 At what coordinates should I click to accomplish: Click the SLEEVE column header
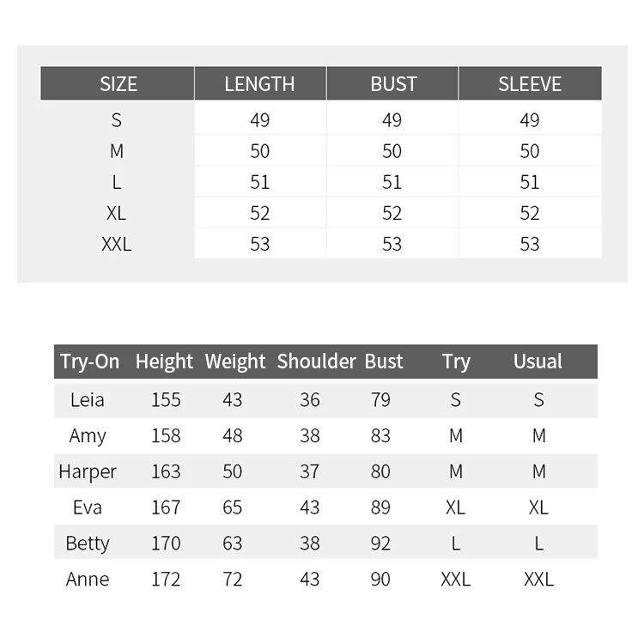[x=530, y=84]
